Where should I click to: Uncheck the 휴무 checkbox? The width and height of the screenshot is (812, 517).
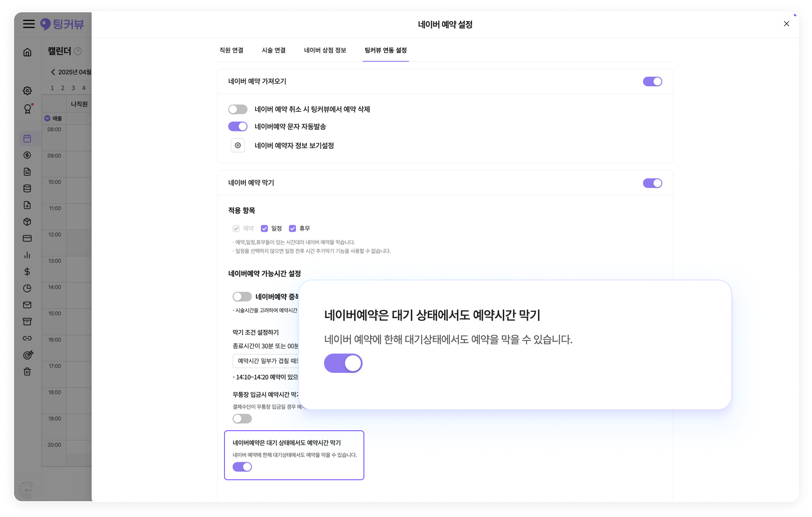292,228
